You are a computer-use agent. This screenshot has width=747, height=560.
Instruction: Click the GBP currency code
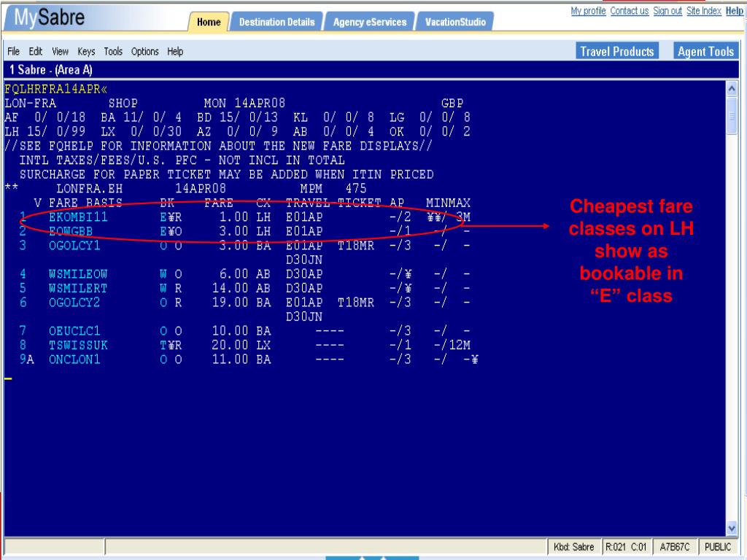click(452, 104)
